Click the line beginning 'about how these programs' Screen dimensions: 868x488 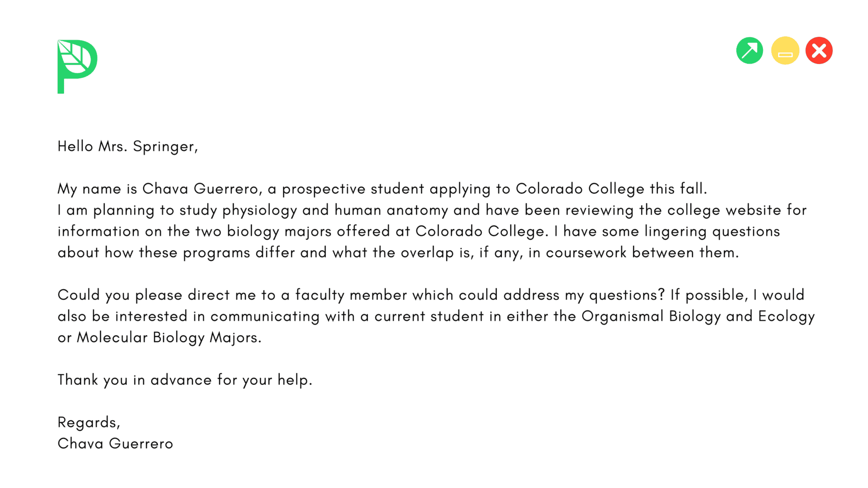click(398, 253)
